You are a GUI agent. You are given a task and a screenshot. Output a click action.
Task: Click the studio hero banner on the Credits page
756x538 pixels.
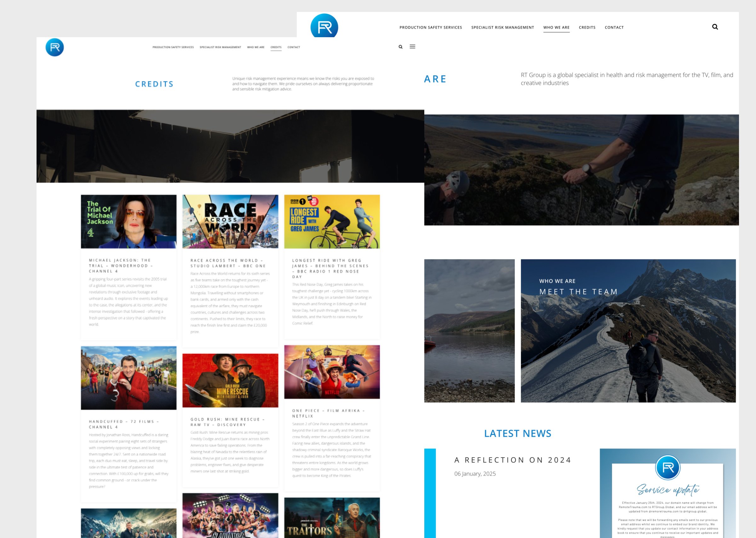pyautogui.click(x=230, y=146)
